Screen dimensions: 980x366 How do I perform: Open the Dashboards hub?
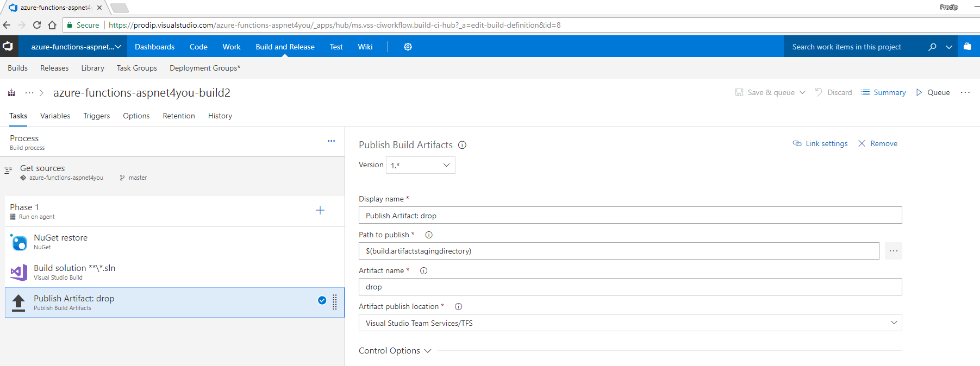click(155, 47)
